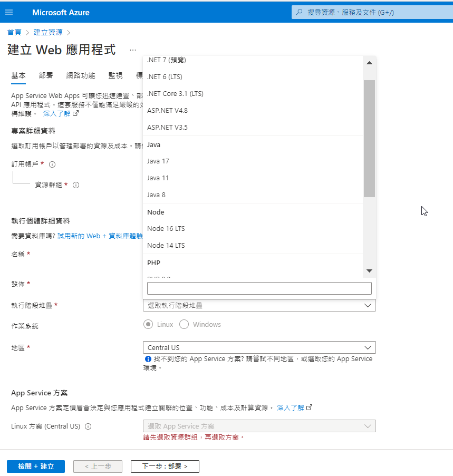Choose .NET Core 3.1 (LTS) runtime
This screenshot has width=453, height=476.
point(253,94)
